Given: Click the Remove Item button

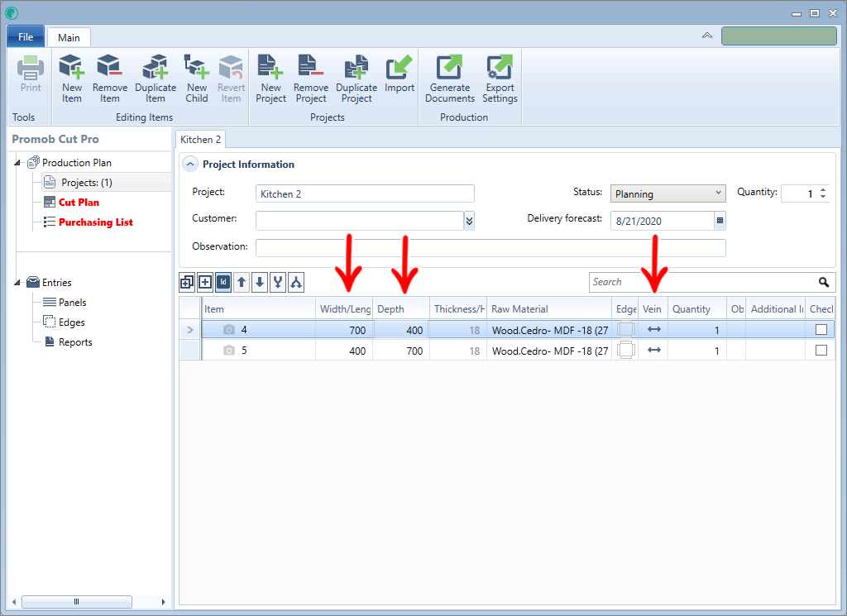Looking at the screenshot, I should tap(110, 79).
